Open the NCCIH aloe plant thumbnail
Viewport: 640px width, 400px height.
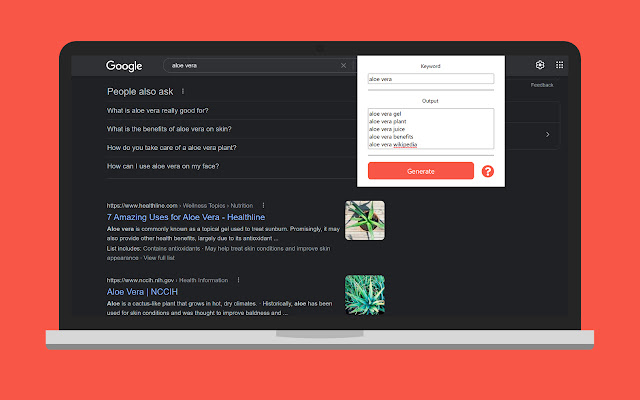click(x=364, y=295)
